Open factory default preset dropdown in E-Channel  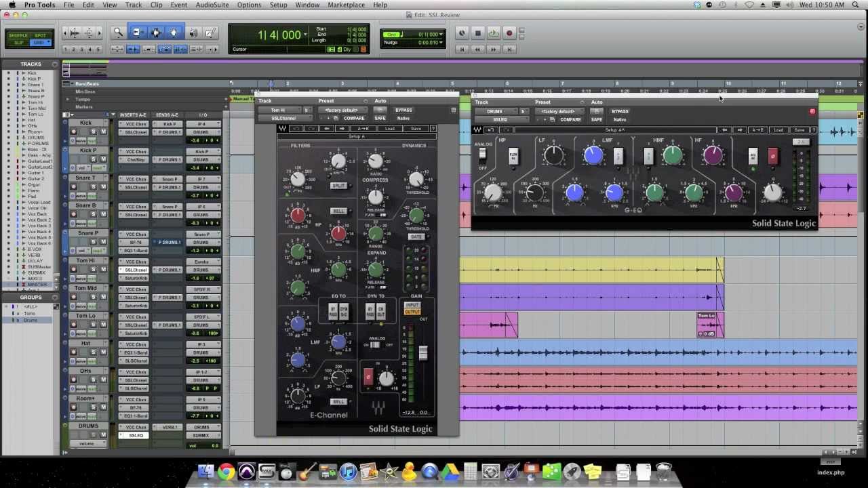pos(343,110)
